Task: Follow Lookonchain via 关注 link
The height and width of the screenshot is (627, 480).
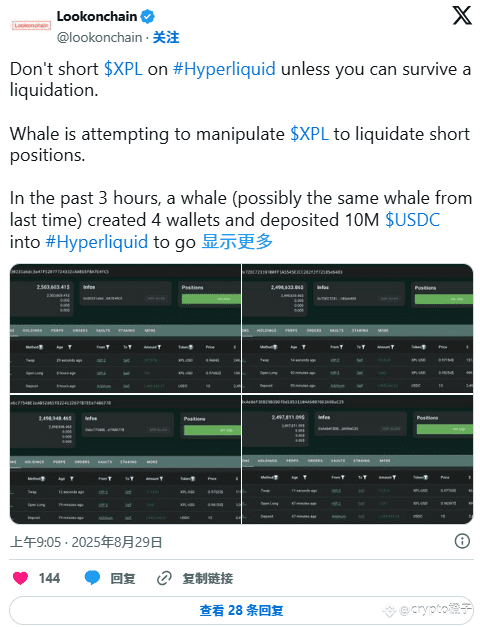Action: [x=166, y=38]
